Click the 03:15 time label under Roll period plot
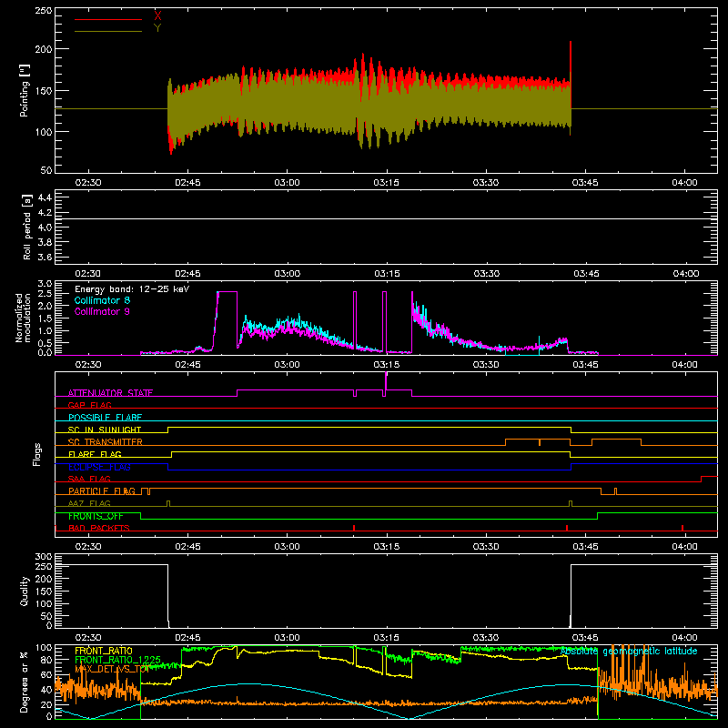The width and height of the screenshot is (728, 728). pos(387,274)
